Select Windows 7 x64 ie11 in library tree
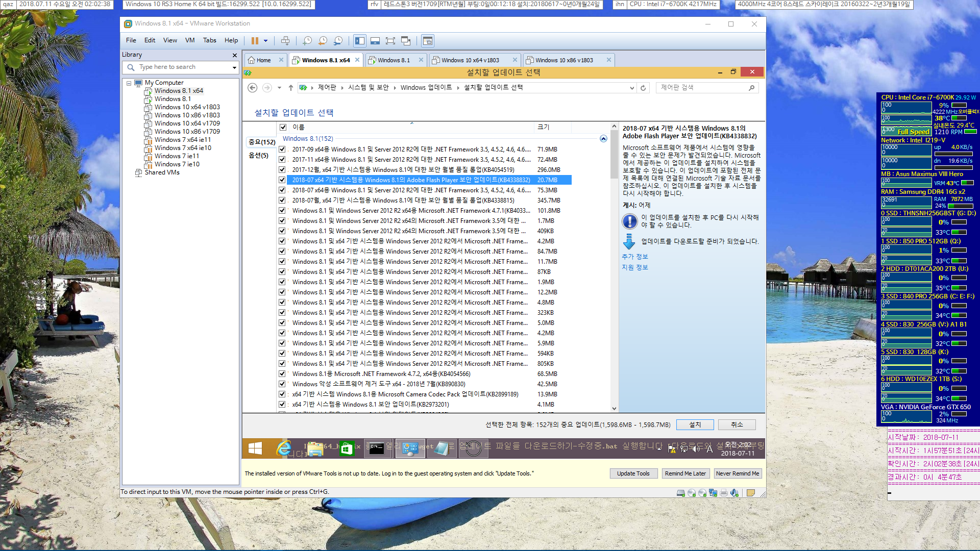This screenshot has width=980, height=551. tap(182, 140)
